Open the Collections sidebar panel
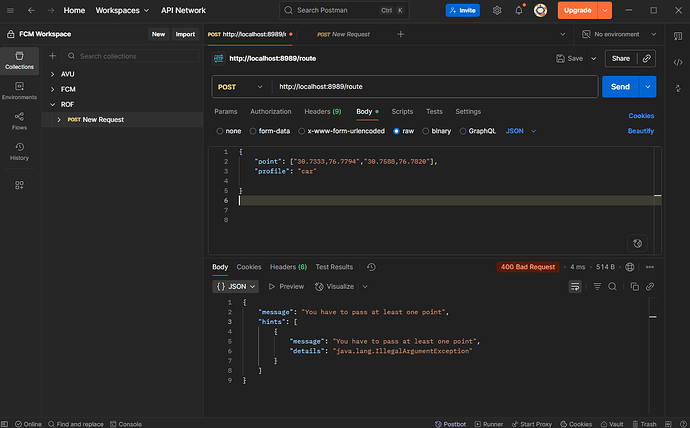 click(x=19, y=58)
